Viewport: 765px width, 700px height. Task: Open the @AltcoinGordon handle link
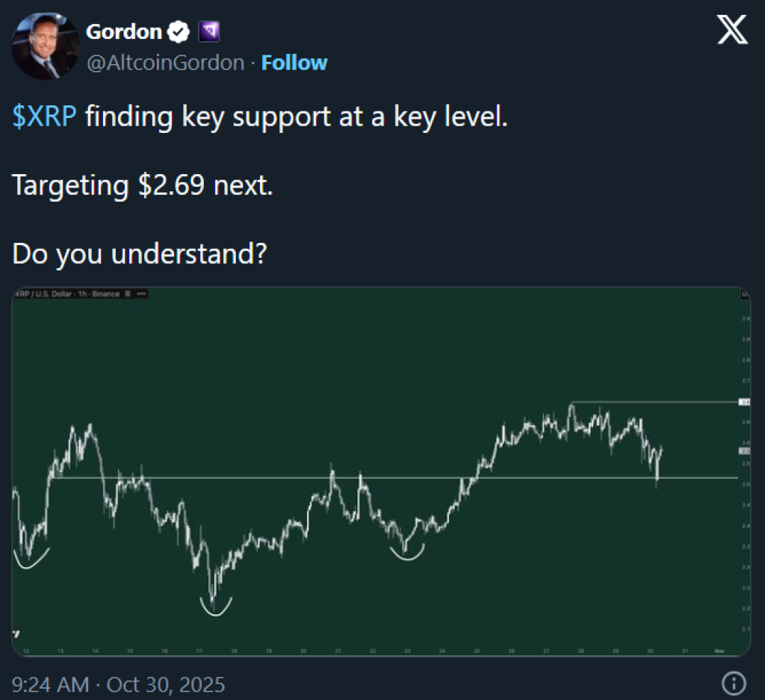click(x=165, y=63)
